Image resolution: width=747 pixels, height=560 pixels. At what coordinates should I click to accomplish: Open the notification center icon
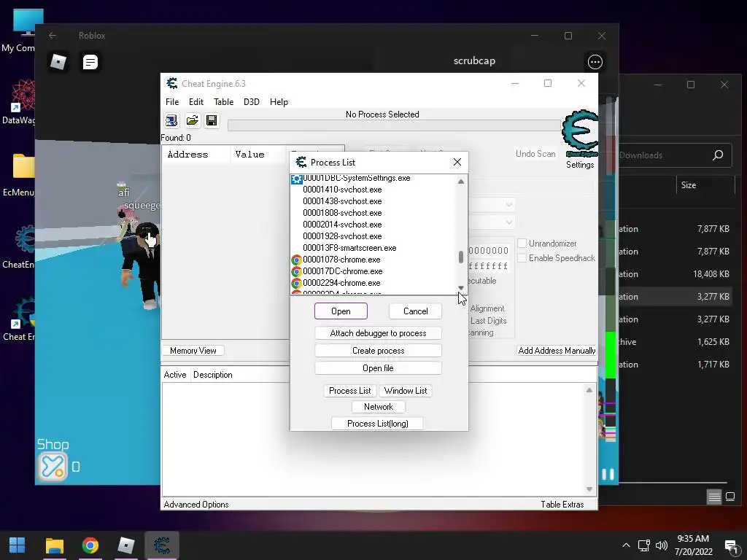tap(731, 546)
